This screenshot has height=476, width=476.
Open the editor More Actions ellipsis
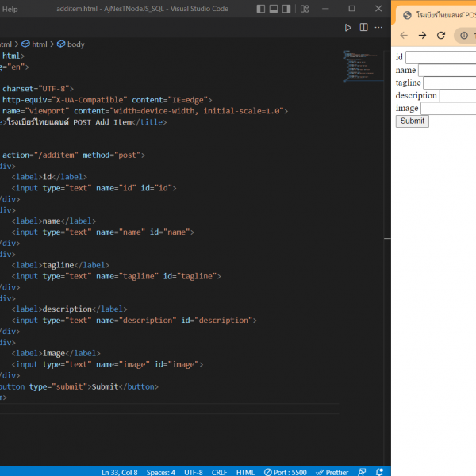coord(380,27)
